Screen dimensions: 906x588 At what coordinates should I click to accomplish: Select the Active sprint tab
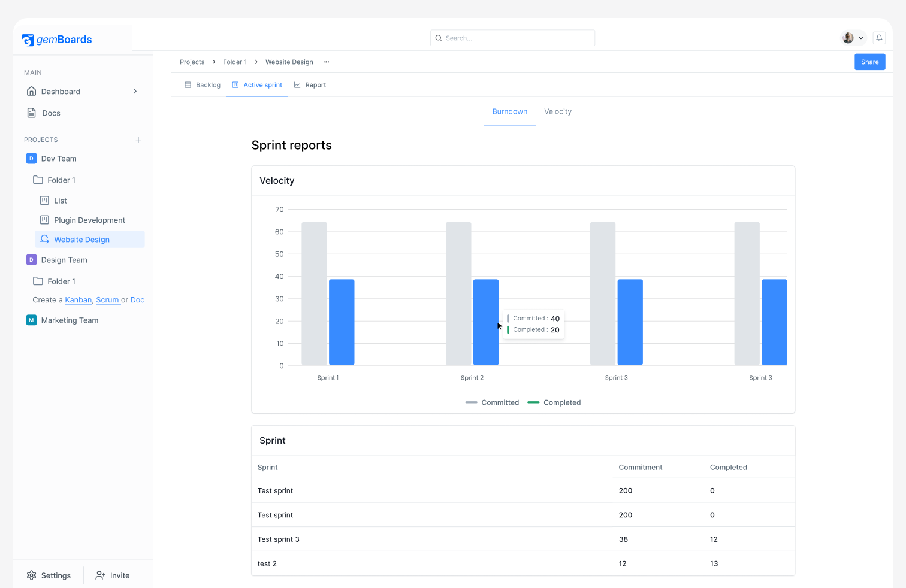[256, 84]
